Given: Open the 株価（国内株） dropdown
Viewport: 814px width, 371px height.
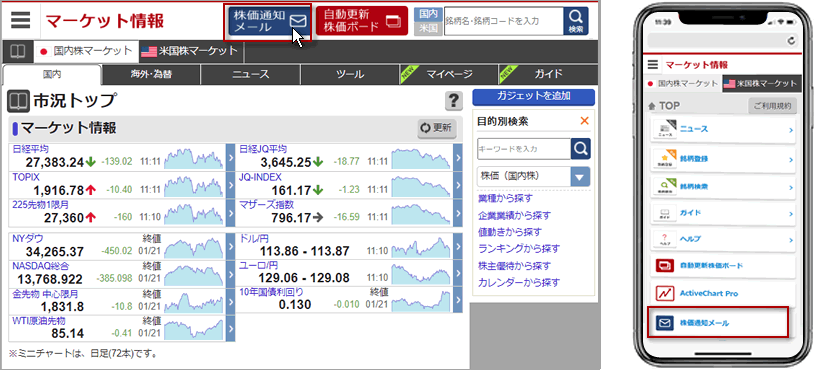Looking at the screenshot, I should click(x=534, y=176).
